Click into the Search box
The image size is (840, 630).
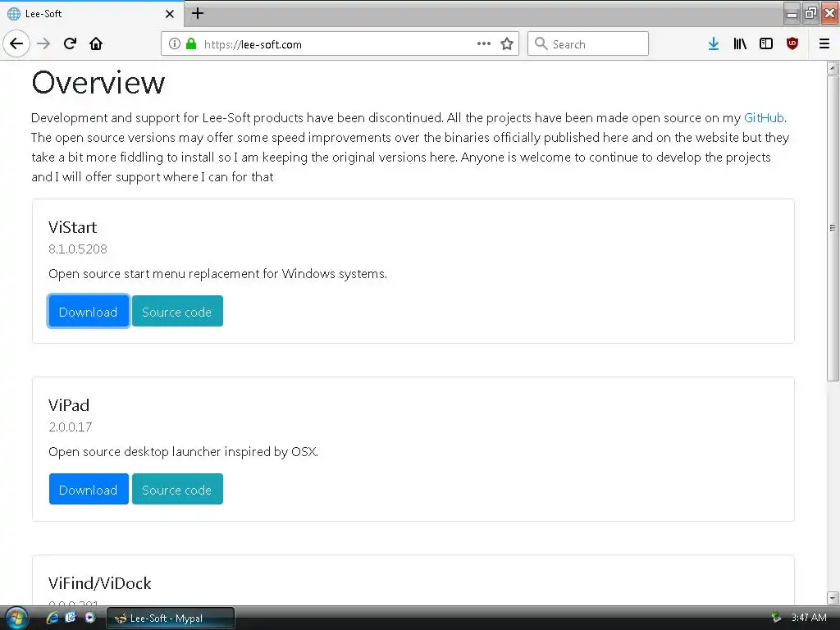click(588, 44)
